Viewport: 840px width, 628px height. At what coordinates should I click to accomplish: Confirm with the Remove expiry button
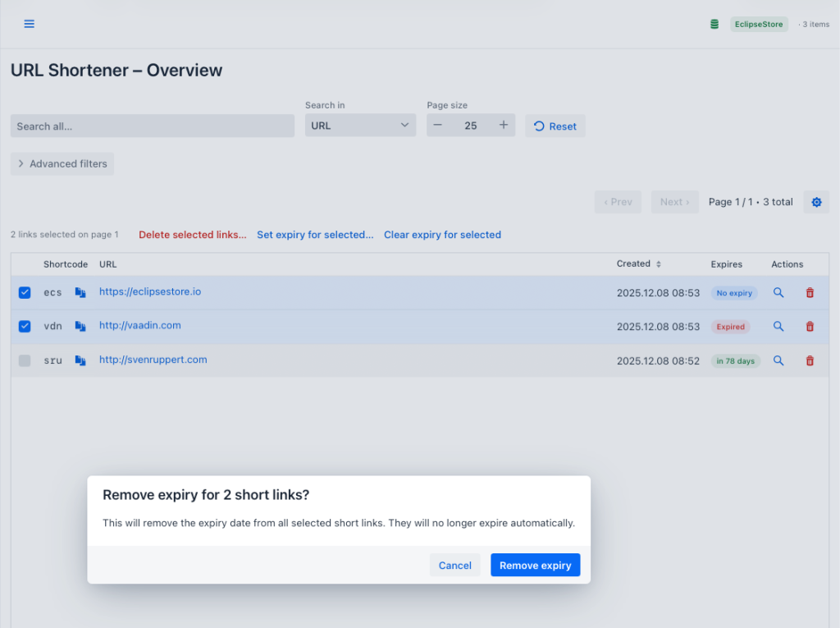point(535,565)
